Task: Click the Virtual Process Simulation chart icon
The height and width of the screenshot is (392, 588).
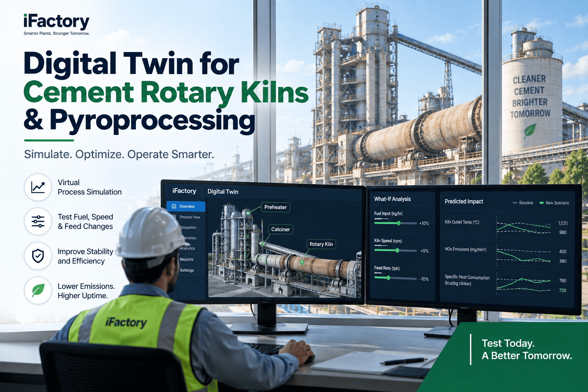Action: pyautogui.click(x=38, y=187)
